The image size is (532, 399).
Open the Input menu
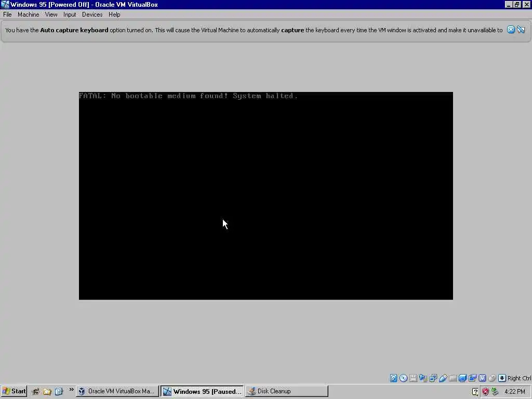pos(70,15)
